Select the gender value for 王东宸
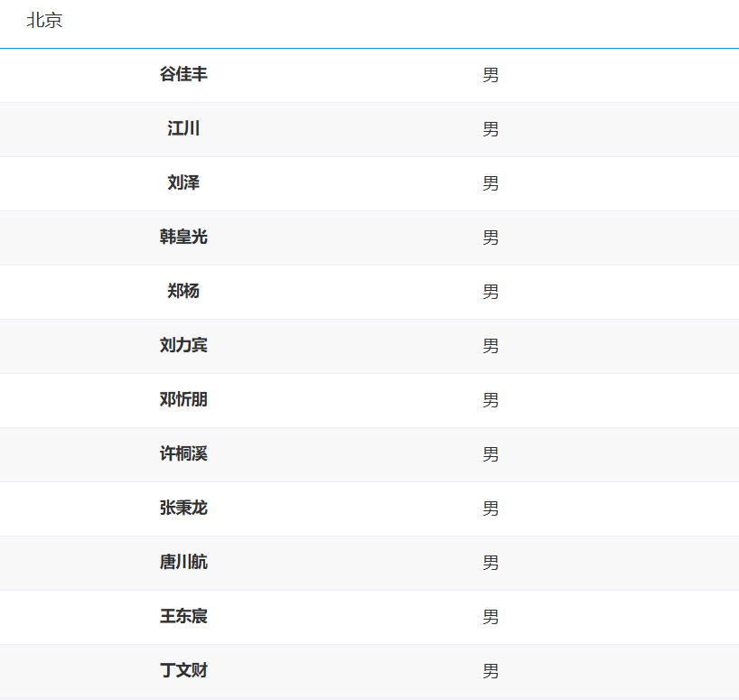 pos(491,617)
